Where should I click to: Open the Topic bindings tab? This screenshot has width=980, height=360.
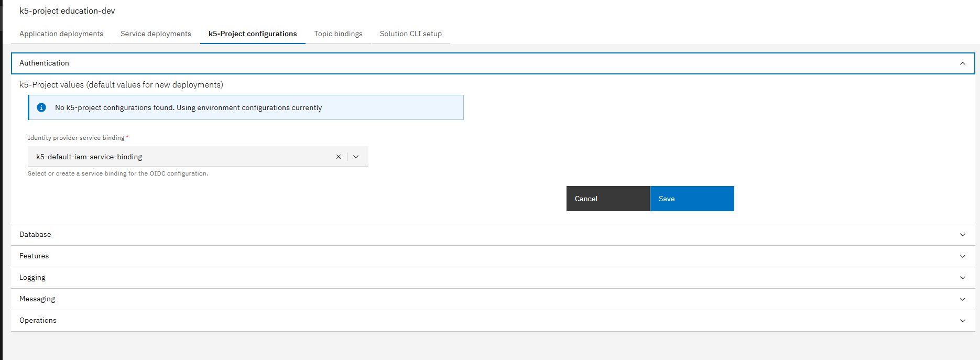point(338,34)
